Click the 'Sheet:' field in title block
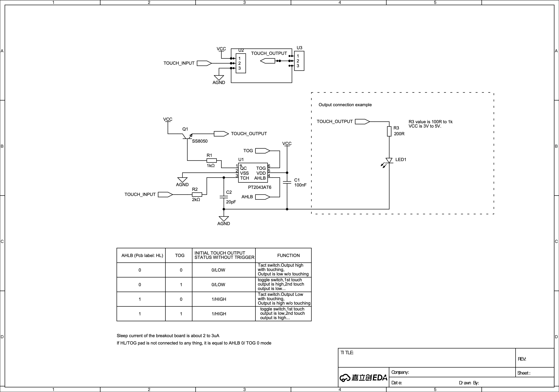Screen dimensions: 559x392 tap(535, 373)
